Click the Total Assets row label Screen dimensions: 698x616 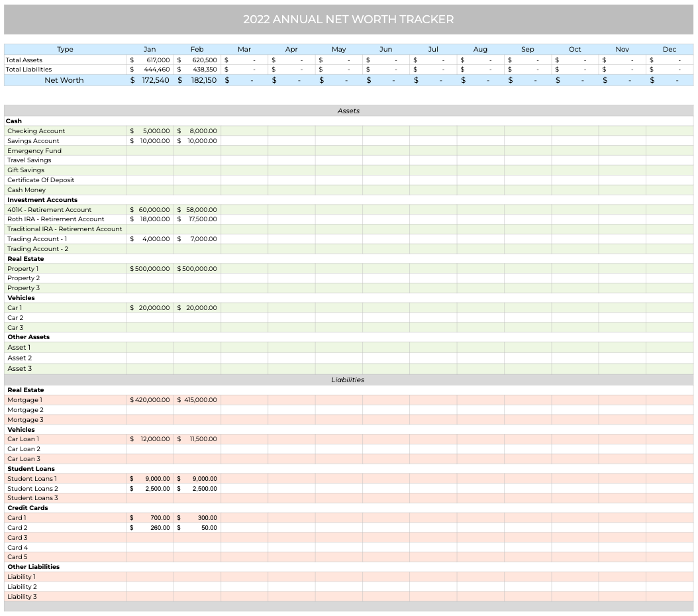point(24,60)
